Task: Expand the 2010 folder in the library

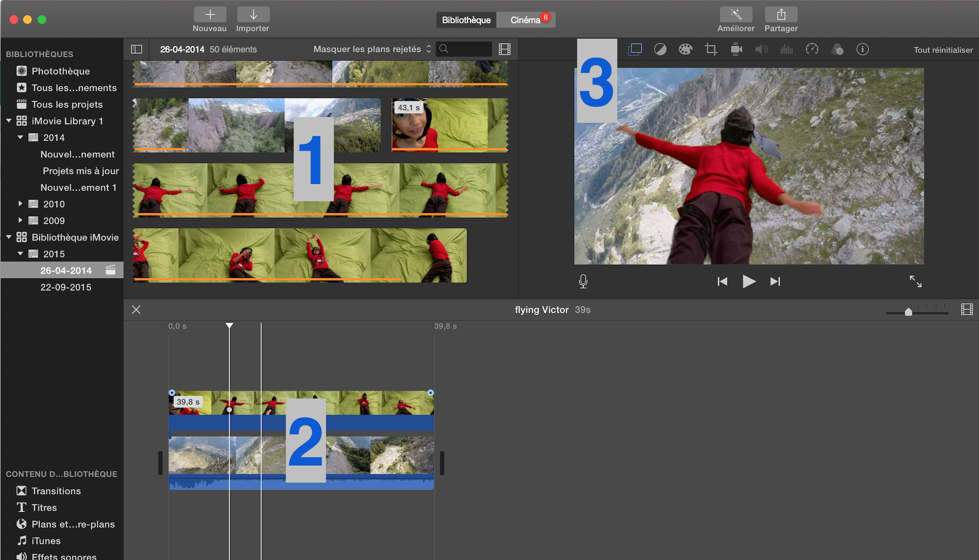Action: click(x=20, y=204)
